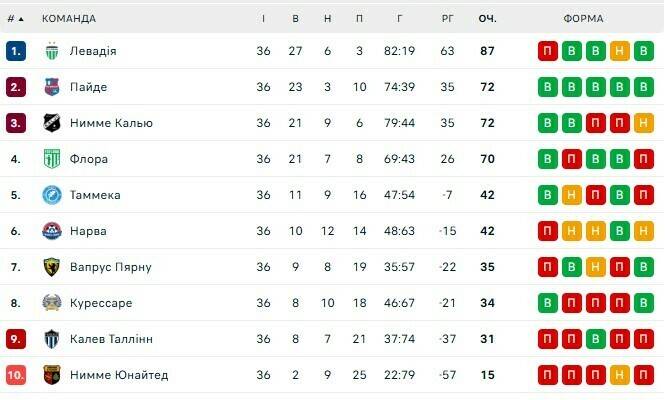The height and width of the screenshot is (400, 665).
Task: Click the Вапрус Пярну team crest icon
Action: [53, 267]
